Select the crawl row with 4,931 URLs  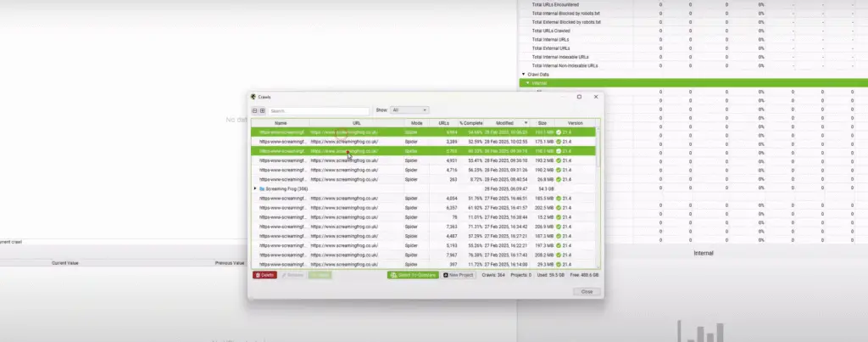[x=424, y=160]
